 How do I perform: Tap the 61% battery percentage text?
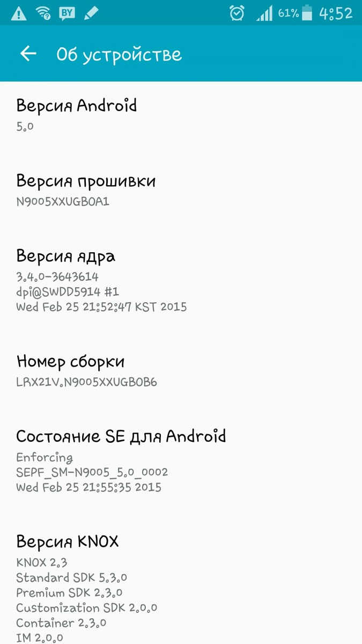coord(288,13)
